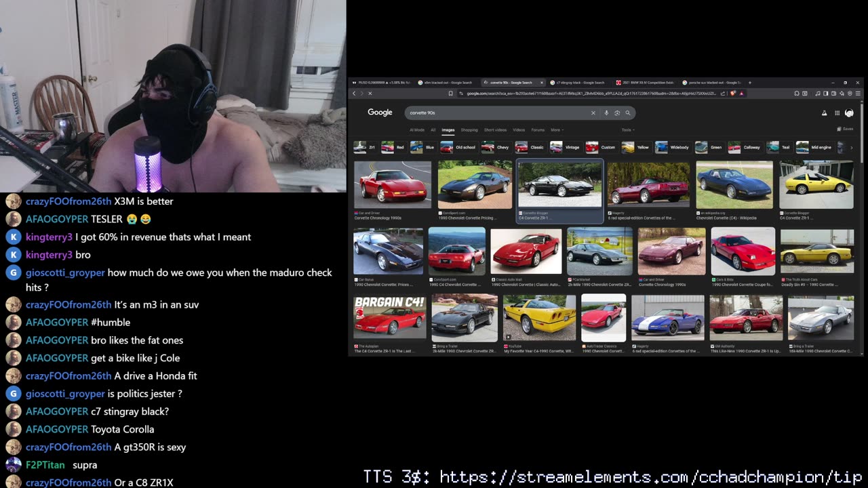868x488 pixels.
Task: Select the Shopping results tab
Action: tap(469, 129)
